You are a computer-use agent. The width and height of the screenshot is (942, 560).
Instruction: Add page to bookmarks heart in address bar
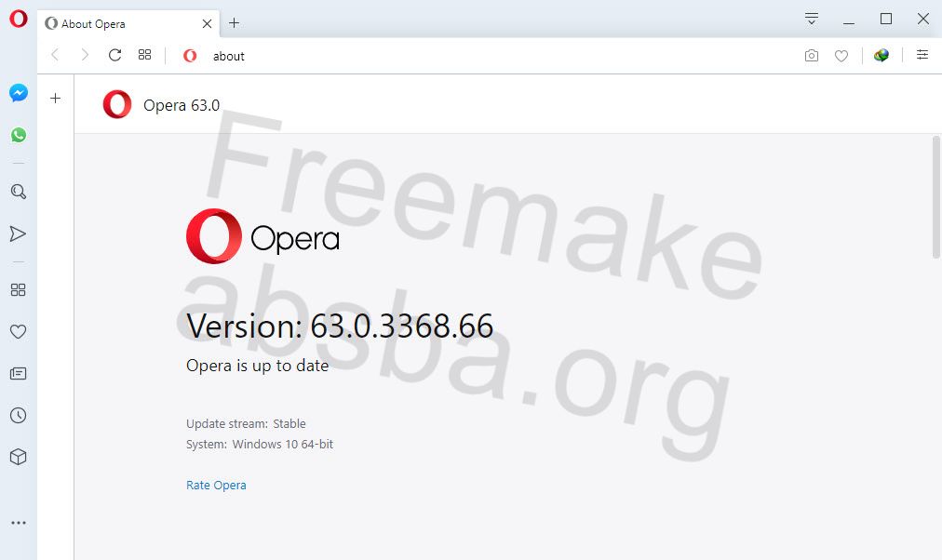coord(841,56)
